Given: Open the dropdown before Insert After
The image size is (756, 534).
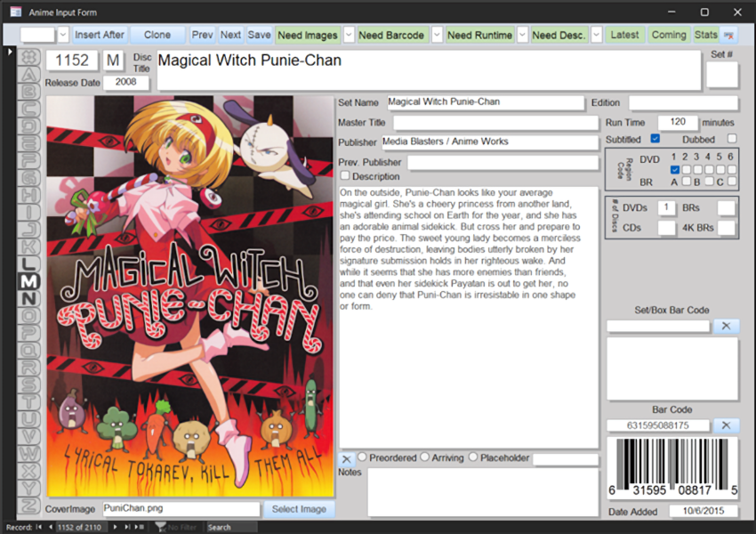Looking at the screenshot, I should [63, 35].
